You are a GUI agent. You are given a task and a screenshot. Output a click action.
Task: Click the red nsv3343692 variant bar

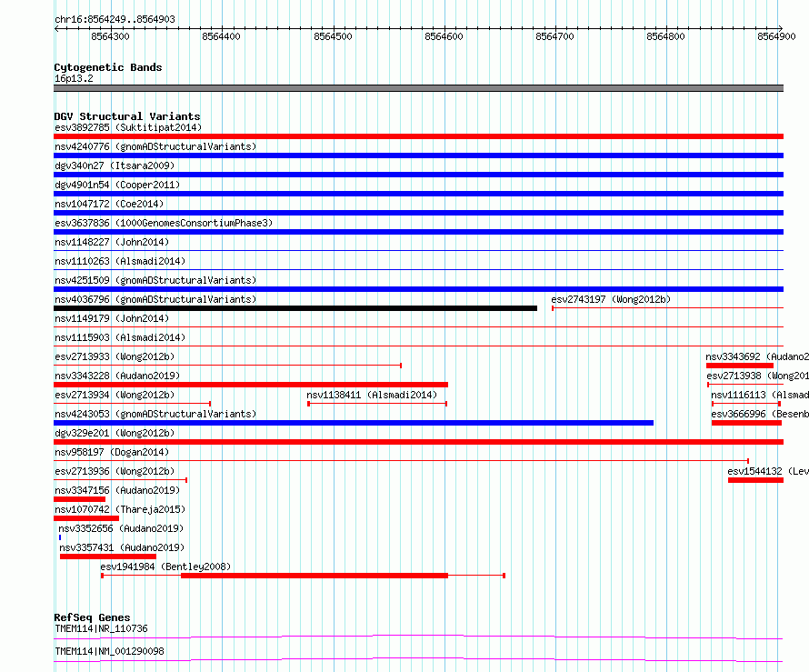(740, 366)
